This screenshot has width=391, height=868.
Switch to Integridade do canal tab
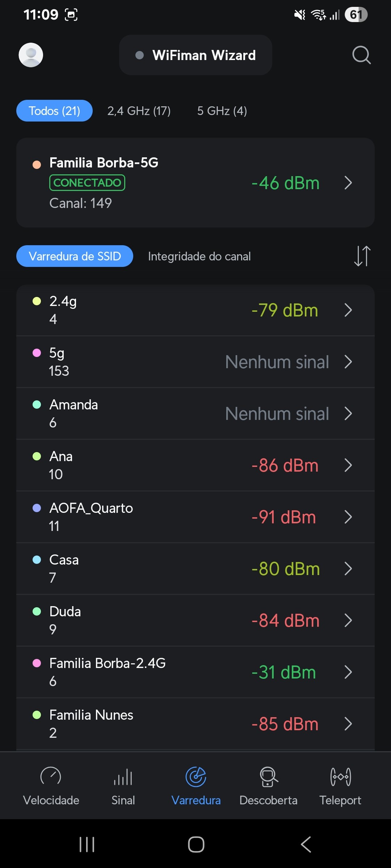[199, 256]
